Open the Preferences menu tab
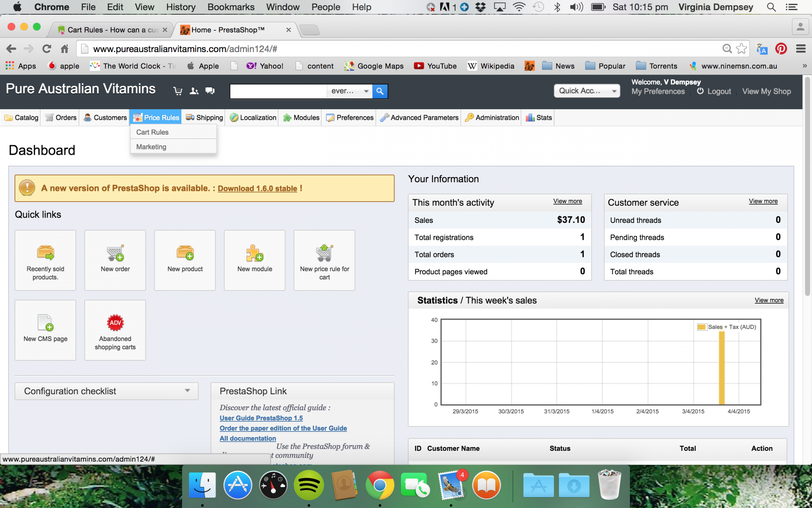812x508 pixels. [x=349, y=118]
